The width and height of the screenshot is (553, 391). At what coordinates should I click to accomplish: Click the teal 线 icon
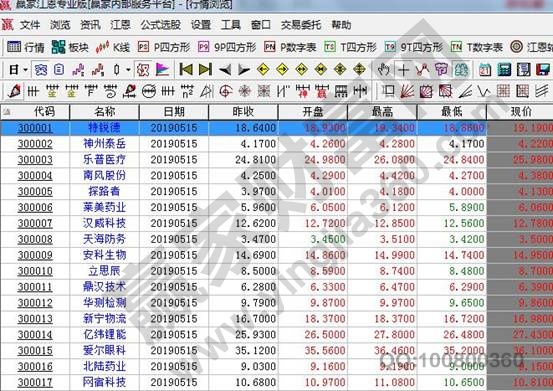click(x=460, y=70)
